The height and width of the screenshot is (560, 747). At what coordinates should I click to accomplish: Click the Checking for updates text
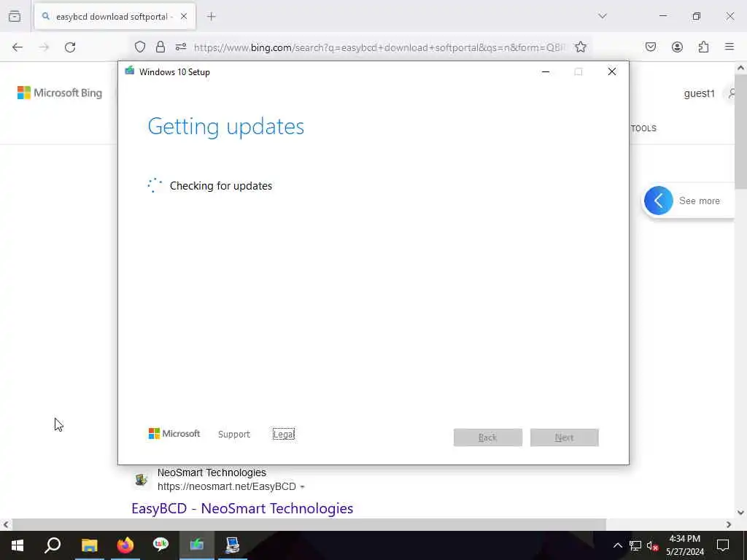(x=221, y=186)
